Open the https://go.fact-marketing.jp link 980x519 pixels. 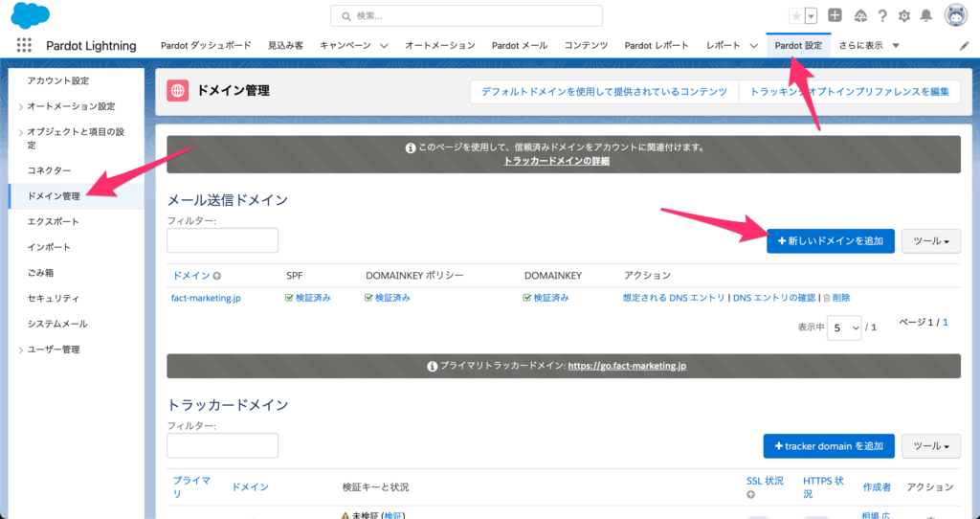pos(627,366)
